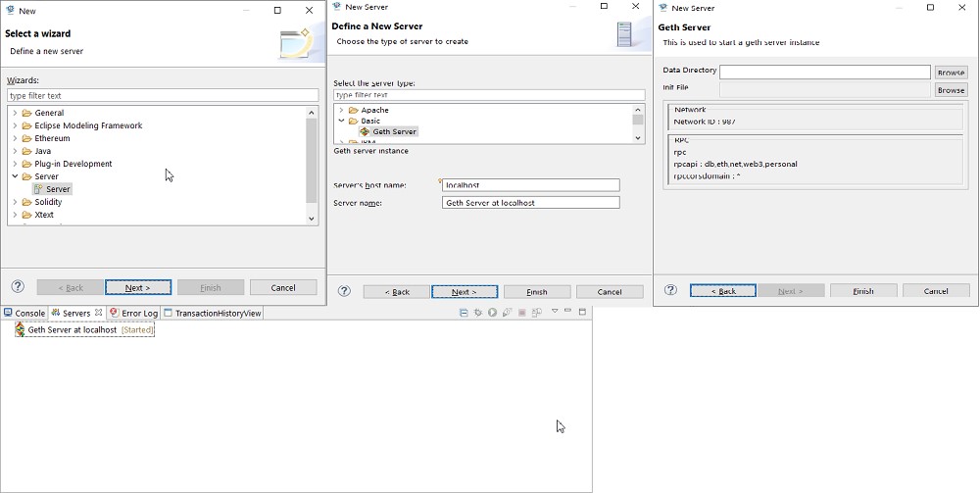This screenshot has width=980, height=493.
Task: Select Server item under Server folder
Action: (52, 189)
